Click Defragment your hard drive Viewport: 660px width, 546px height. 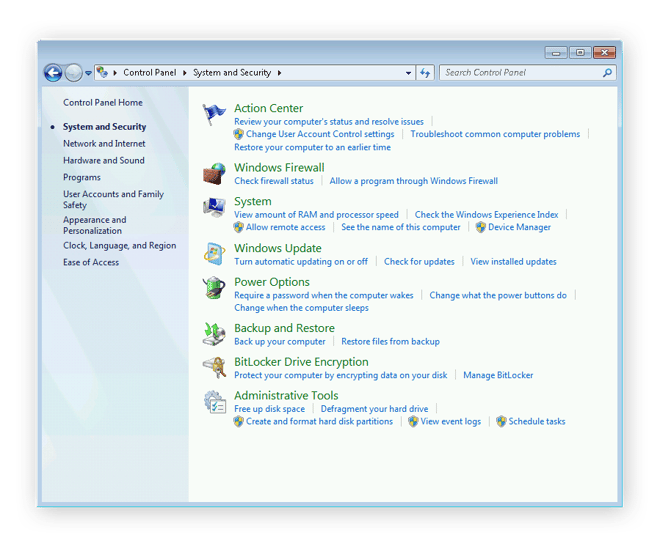(374, 409)
